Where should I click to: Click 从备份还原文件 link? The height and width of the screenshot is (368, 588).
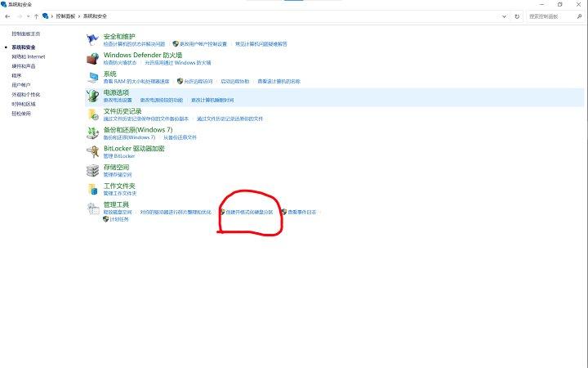click(180, 137)
